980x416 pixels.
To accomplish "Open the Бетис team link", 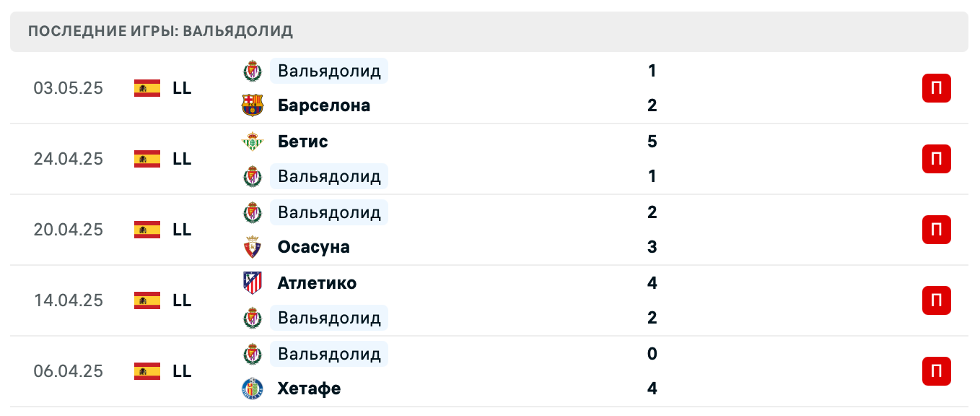I will pos(303,142).
